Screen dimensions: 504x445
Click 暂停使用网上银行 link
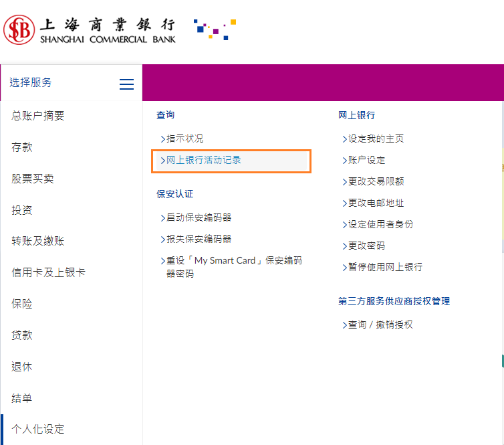point(385,267)
